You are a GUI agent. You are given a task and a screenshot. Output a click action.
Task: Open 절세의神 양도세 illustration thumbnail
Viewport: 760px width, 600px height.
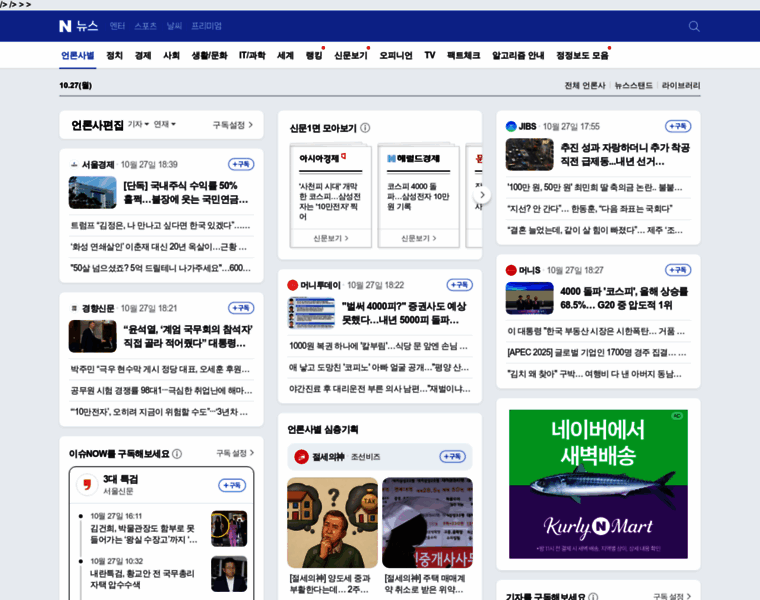(332, 522)
